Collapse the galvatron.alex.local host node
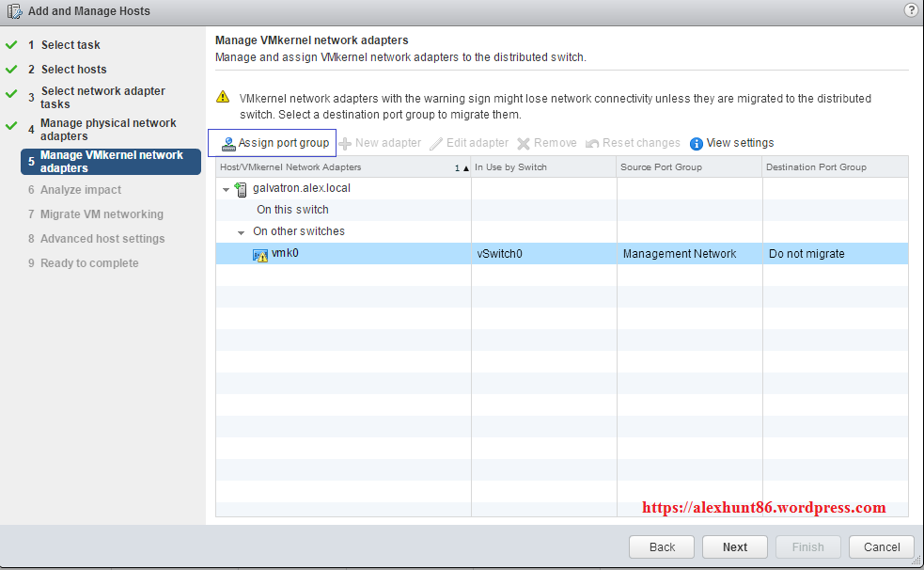The width and height of the screenshot is (924, 570). (226, 189)
